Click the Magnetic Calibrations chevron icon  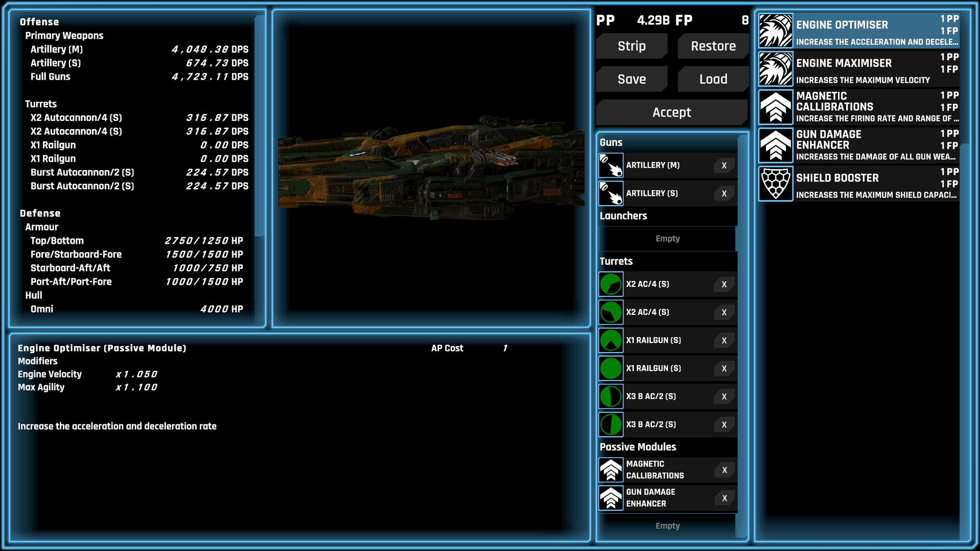(775, 107)
